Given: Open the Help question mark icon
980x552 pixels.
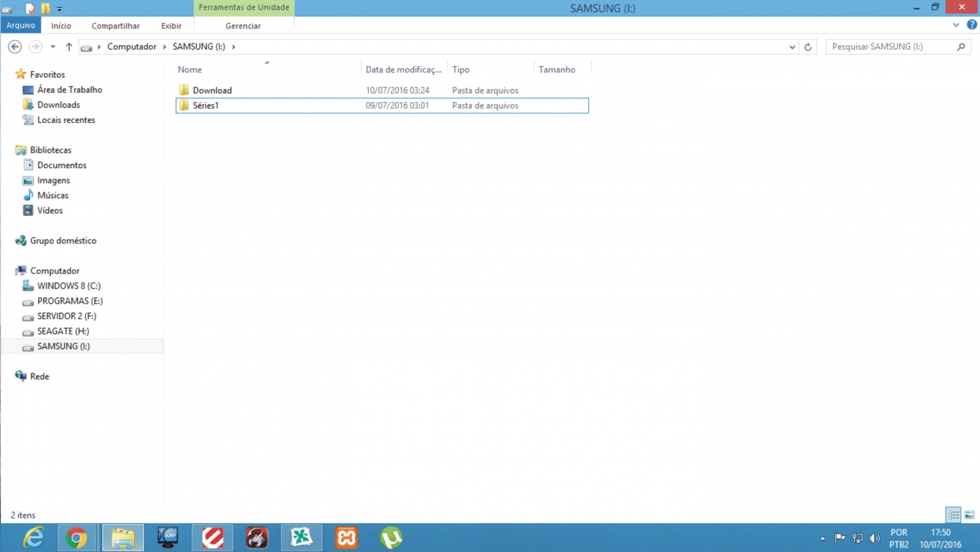Looking at the screenshot, I should [x=971, y=25].
